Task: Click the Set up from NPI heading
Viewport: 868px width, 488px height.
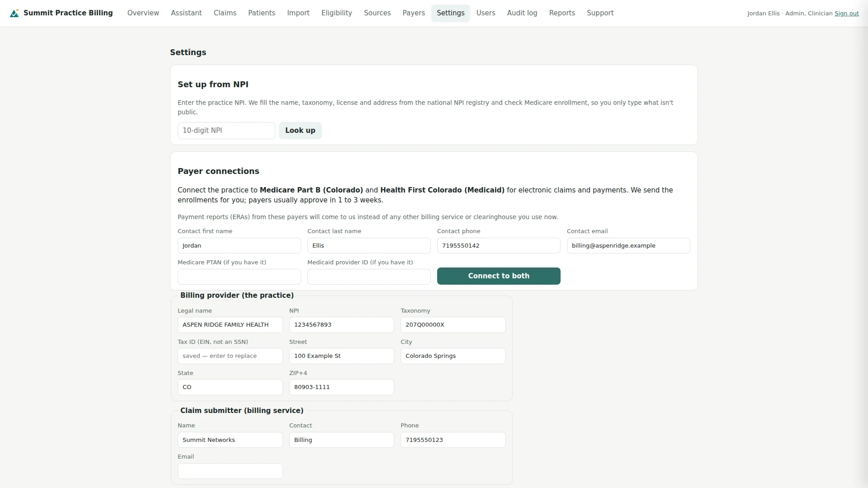Action: coord(213,84)
